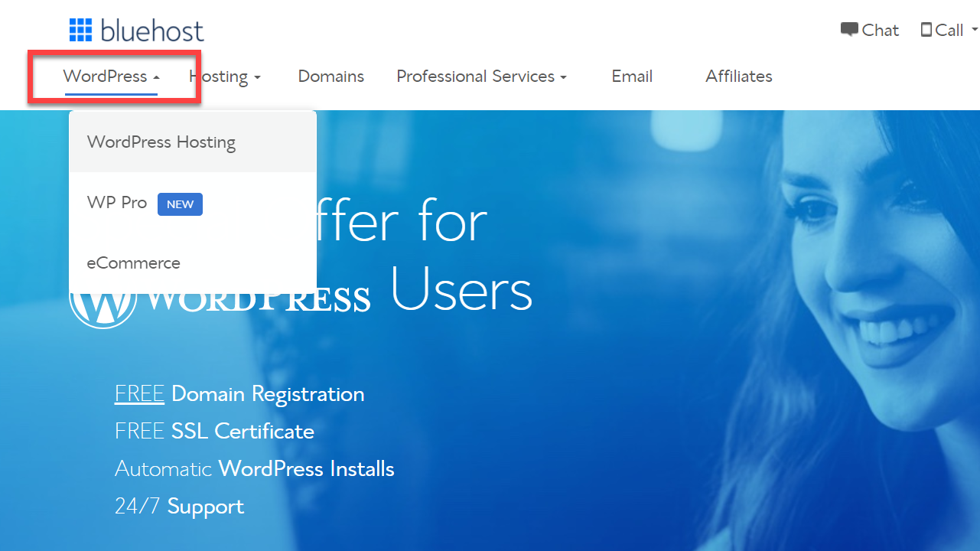Open the Professional Services dropdown
Screen dimensions: 980x551
481,77
